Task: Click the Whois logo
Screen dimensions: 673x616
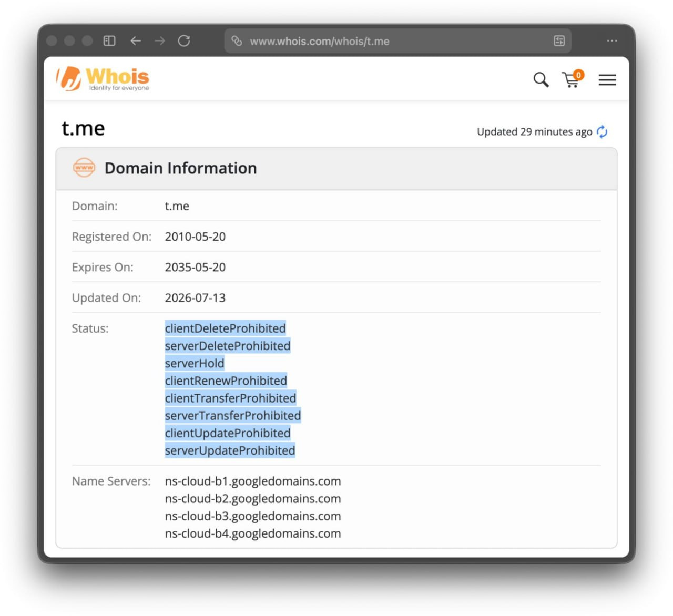Action: [103, 79]
